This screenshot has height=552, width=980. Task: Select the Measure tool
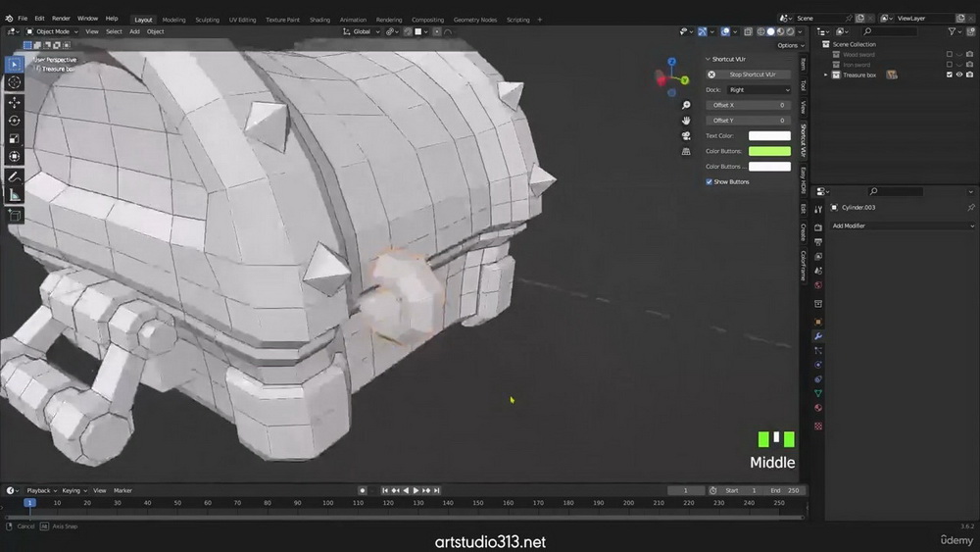15,195
